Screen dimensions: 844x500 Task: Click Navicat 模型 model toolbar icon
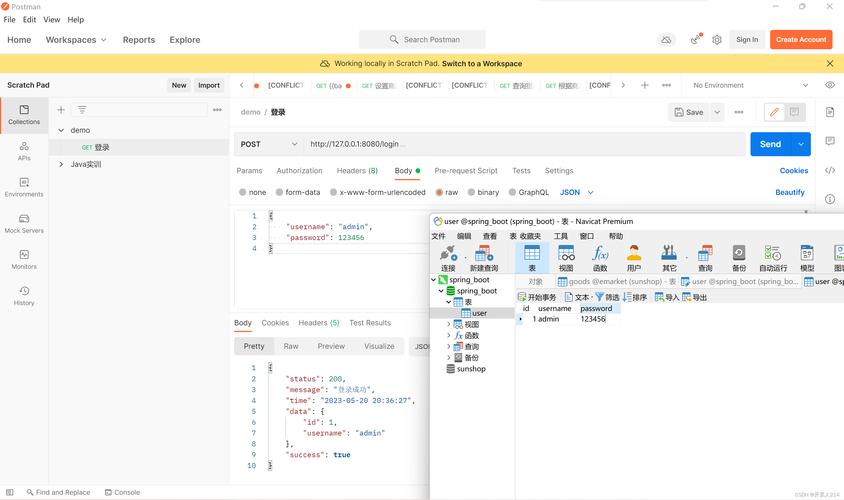coord(807,258)
